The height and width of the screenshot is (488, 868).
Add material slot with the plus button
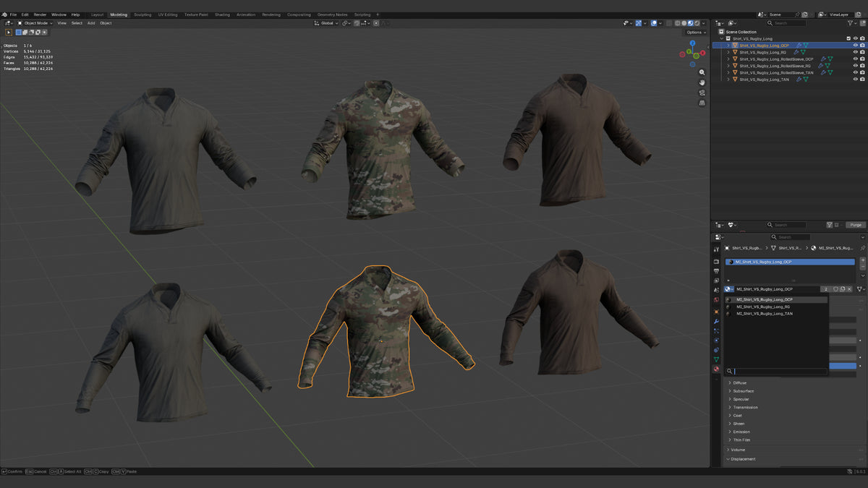(x=863, y=260)
